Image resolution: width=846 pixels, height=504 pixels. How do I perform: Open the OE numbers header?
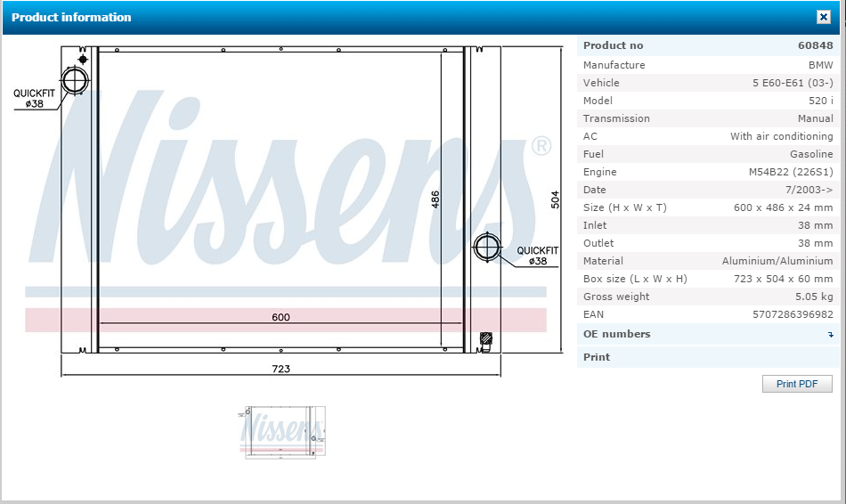coord(708,334)
